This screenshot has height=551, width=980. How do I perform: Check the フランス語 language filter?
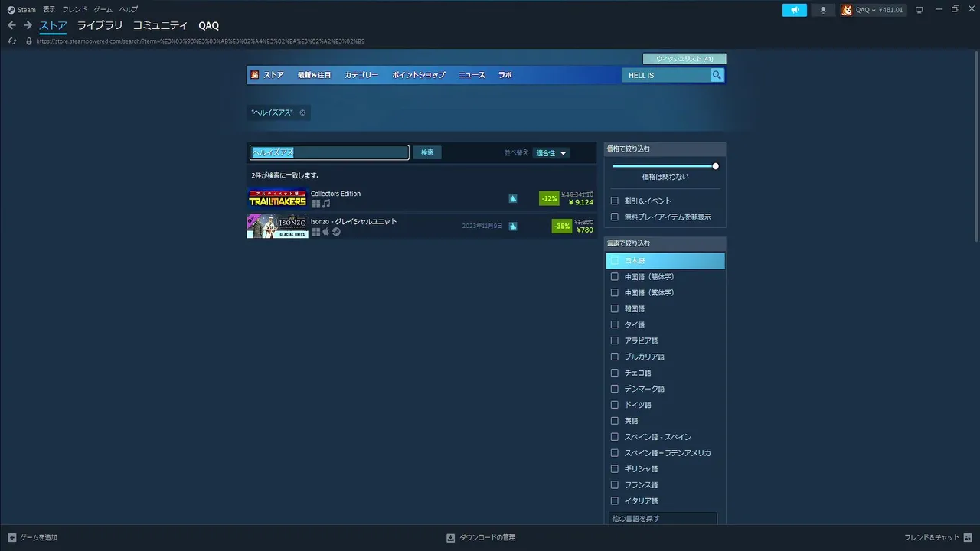click(x=615, y=484)
